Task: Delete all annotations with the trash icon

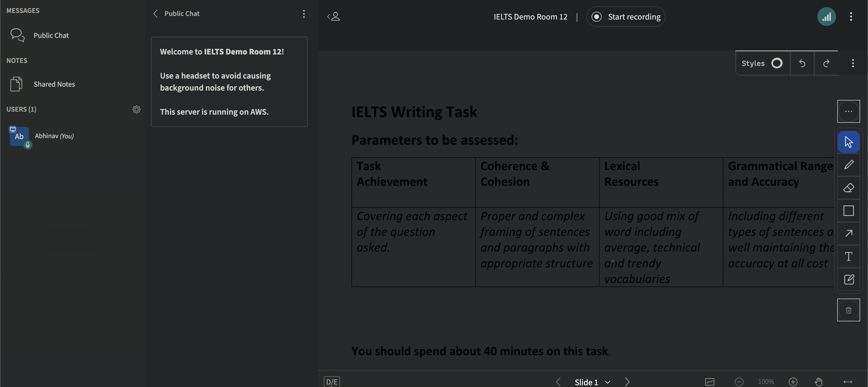Action: point(848,310)
